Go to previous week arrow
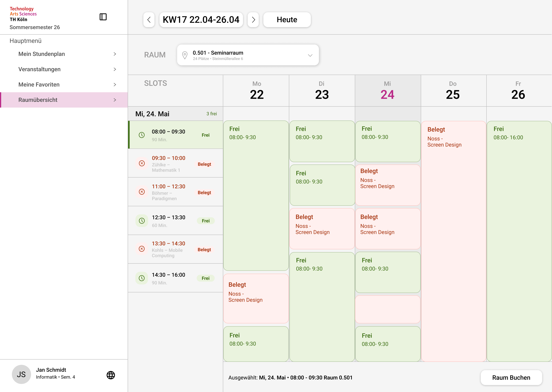 (149, 20)
